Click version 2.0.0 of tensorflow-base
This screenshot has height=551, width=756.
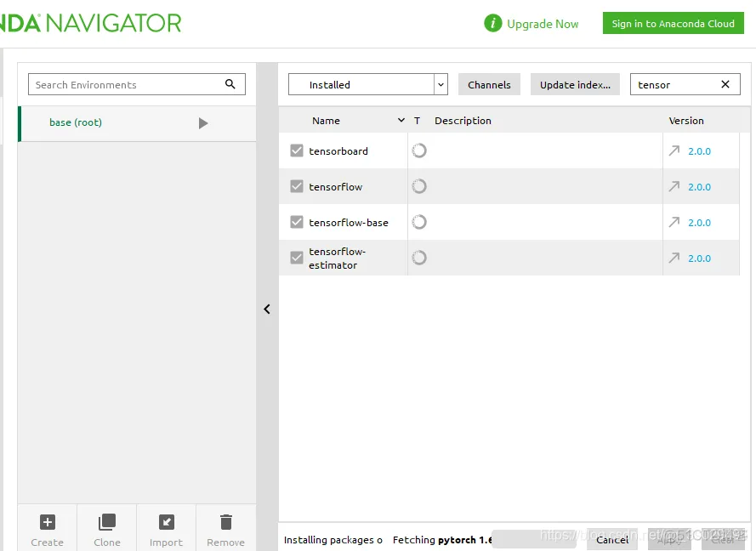coord(699,222)
